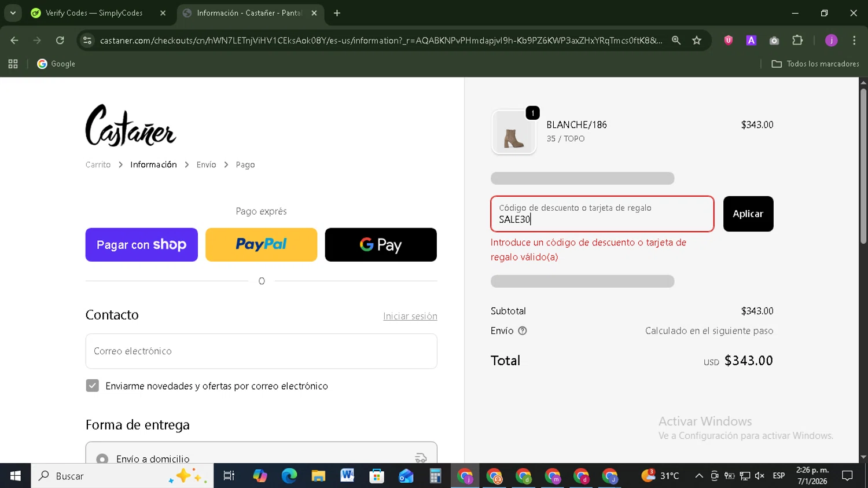This screenshot has height=488, width=868.
Task: Go to the Carrito breadcrumb
Action: 98,165
